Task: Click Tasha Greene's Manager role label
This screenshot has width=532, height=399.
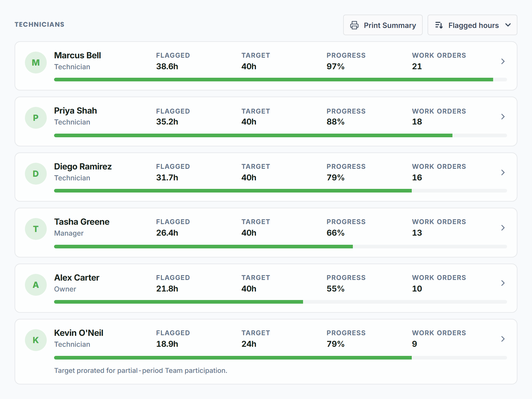Action: [69, 233]
